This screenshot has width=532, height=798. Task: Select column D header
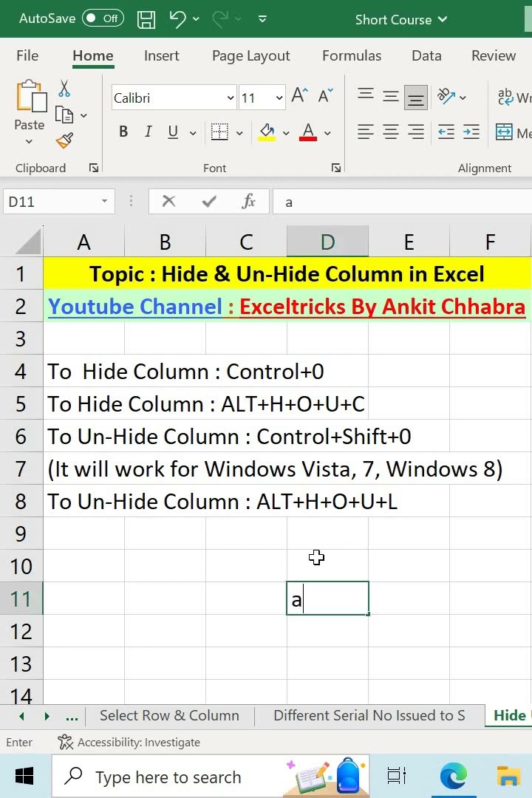[x=327, y=241]
